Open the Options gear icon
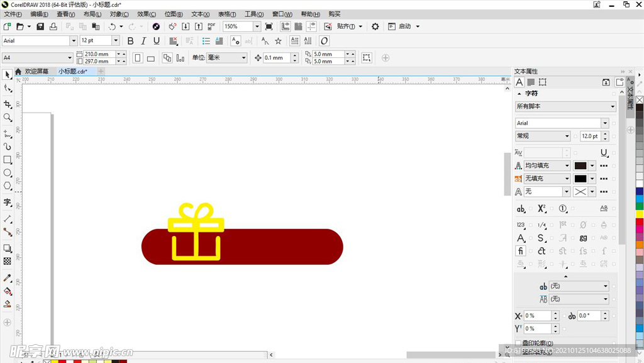 (375, 26)
